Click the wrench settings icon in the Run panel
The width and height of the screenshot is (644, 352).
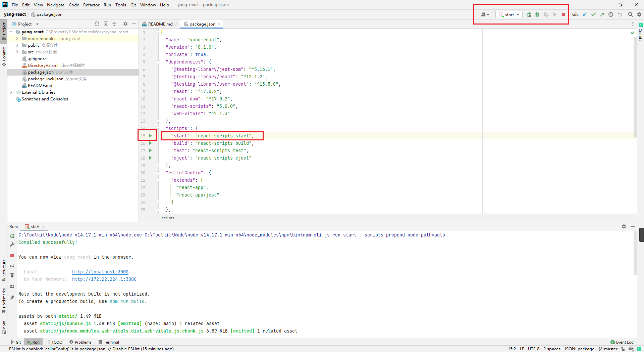[x=12, y=245]
